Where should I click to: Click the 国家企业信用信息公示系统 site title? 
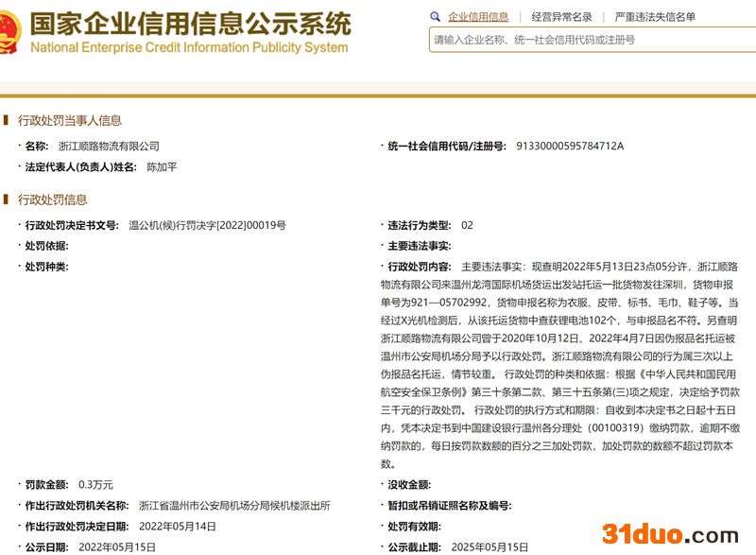coord(190,23)
